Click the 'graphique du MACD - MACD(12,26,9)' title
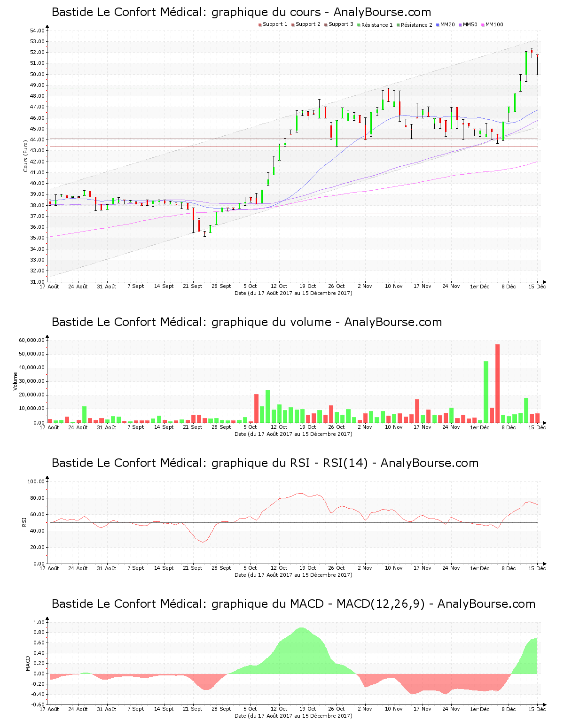 [293, 604]
